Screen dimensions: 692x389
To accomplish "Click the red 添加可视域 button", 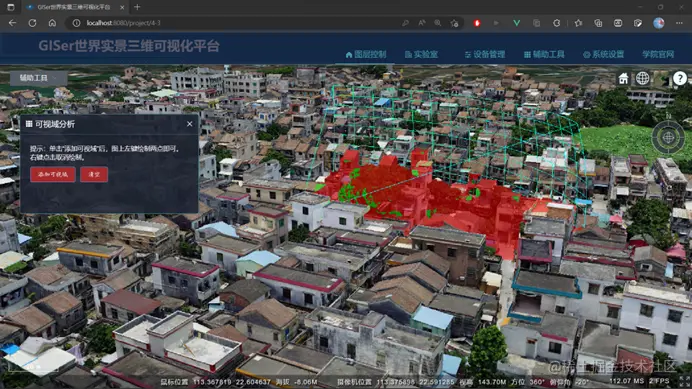I will [53, 174].
